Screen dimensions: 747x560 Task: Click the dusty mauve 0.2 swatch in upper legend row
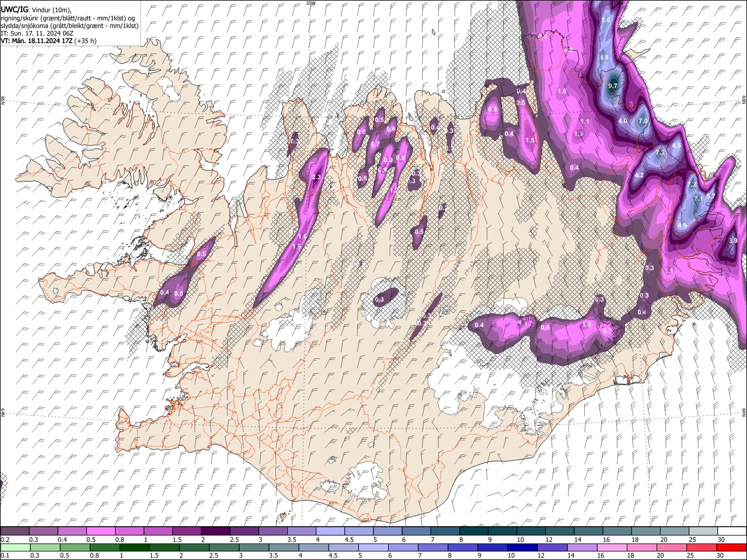pos(15,531)
